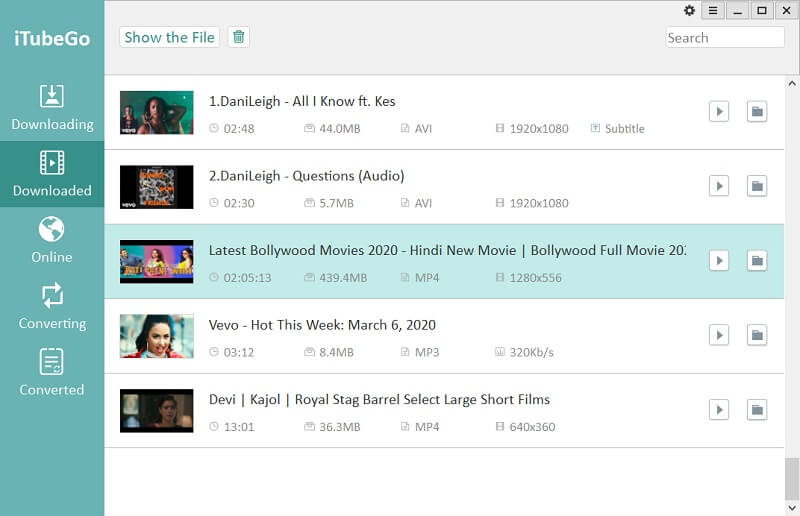Select thumbnail of DaniLeigh - Questions (Audio)
Viewport: 800px width, 516px height.
pos(157,187)
